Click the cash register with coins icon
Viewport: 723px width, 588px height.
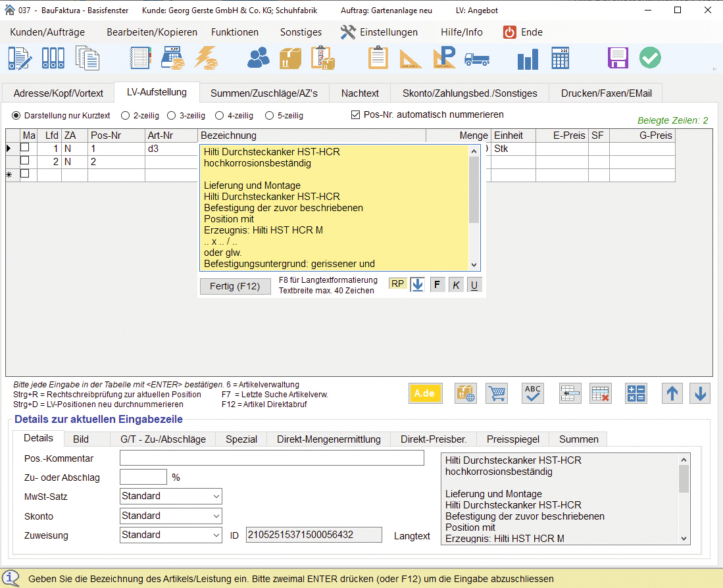tap(173, 59)
